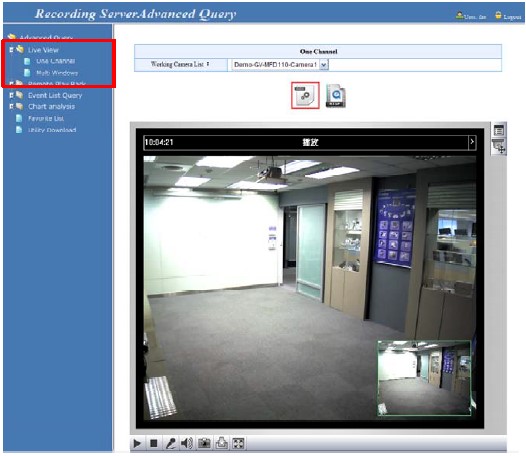
Task: Open the recorded video query icon
Action: pyautogui.click(x=336, y=96)
